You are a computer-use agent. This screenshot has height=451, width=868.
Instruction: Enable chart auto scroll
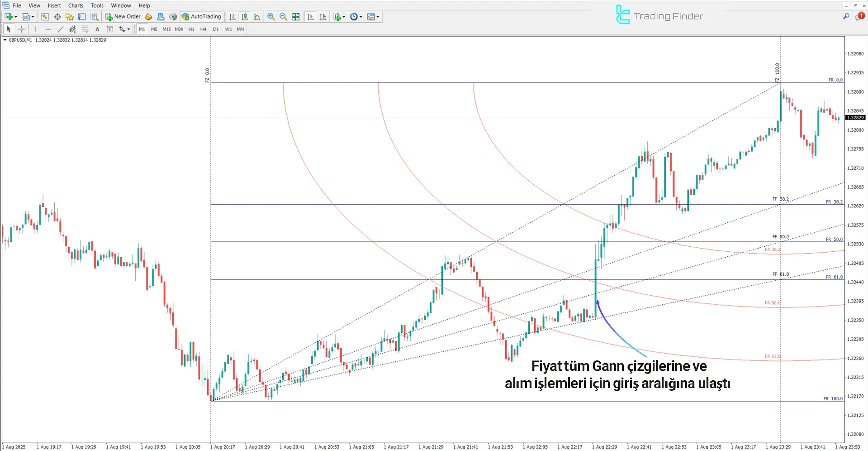point(310,17)
